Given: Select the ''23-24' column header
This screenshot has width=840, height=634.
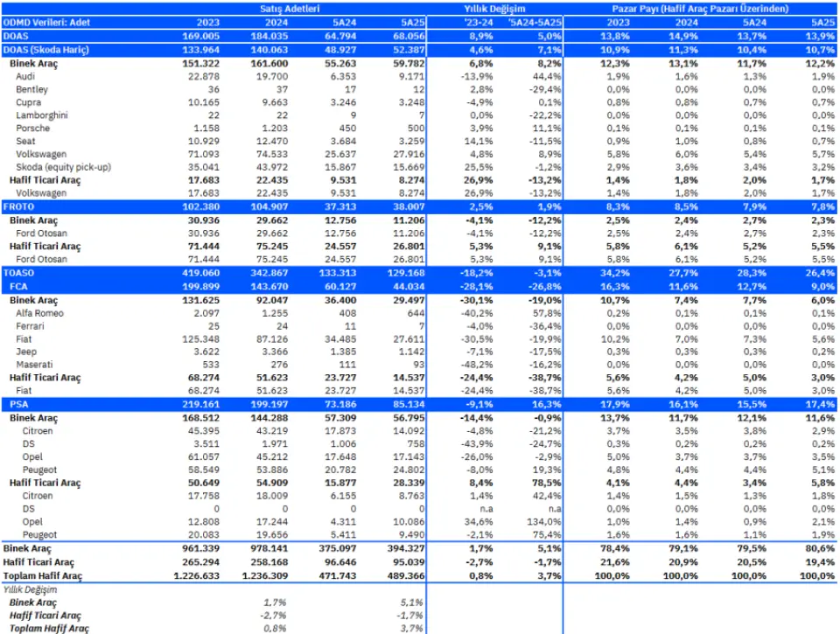Looking at the screenshot, I should 479,23.
